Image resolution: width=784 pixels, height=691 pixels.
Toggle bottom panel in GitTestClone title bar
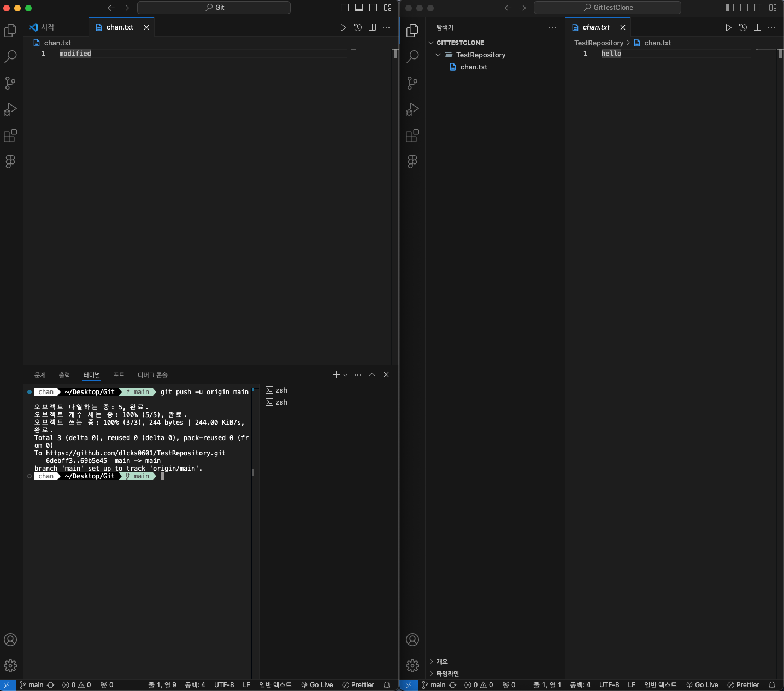pos(744,8)
